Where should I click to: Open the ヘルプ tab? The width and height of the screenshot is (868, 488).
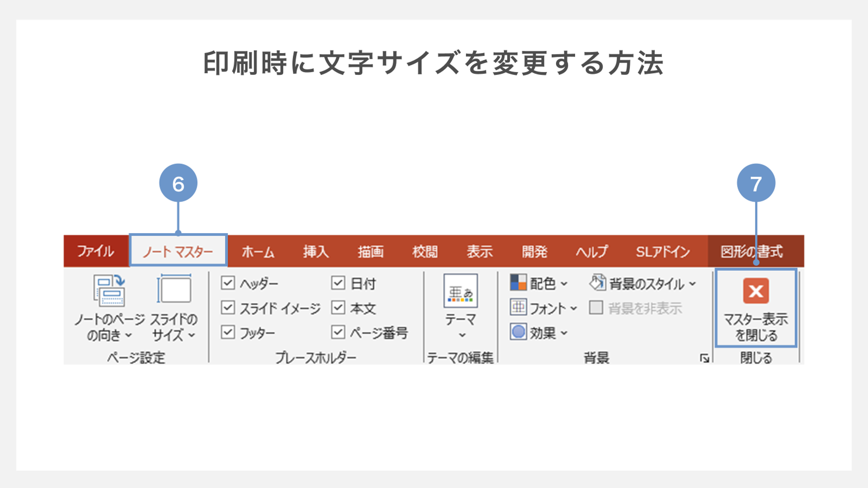pyautogui.click(x=592, y=251)
